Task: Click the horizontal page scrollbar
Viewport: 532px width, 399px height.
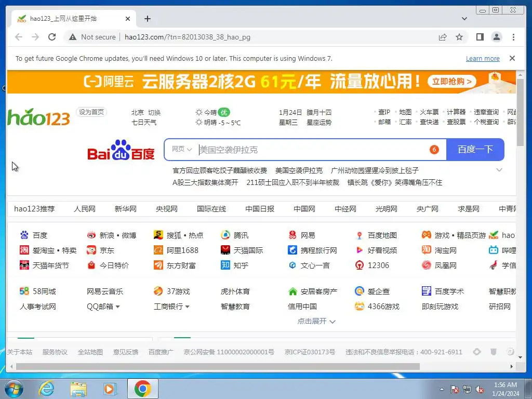Action: click(218, 367)
